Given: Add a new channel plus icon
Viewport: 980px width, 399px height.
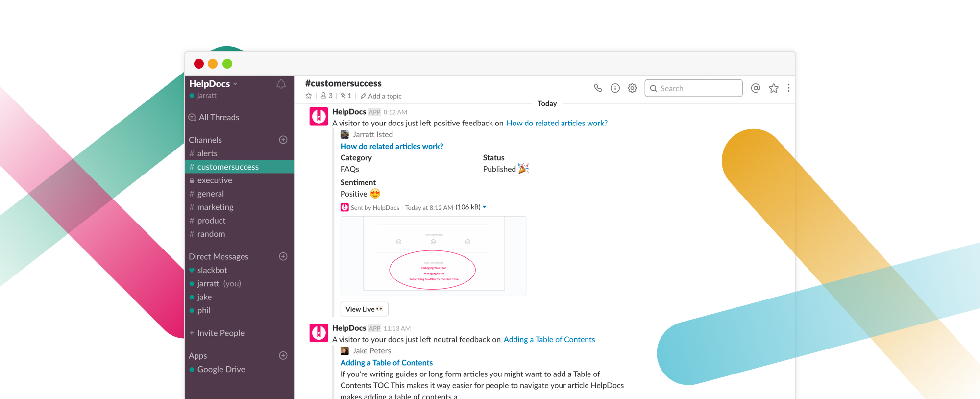Looking at the screenshot, I should [283, 140].
